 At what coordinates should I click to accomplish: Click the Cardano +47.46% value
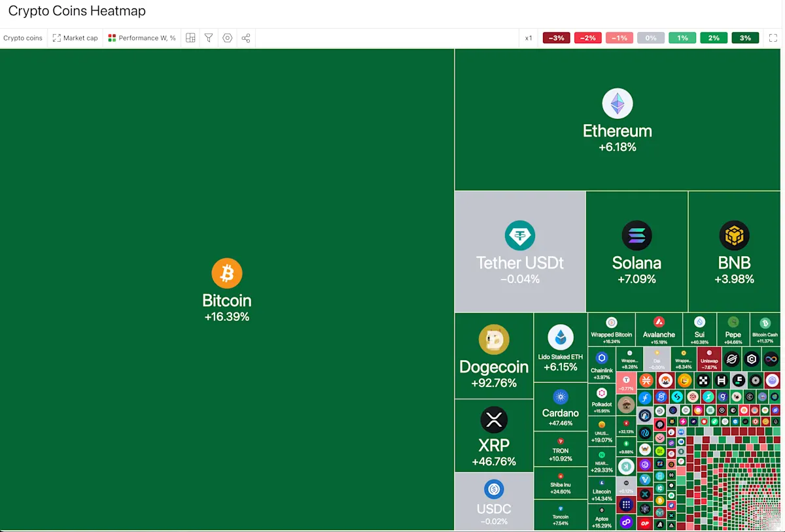coord(560,424)
